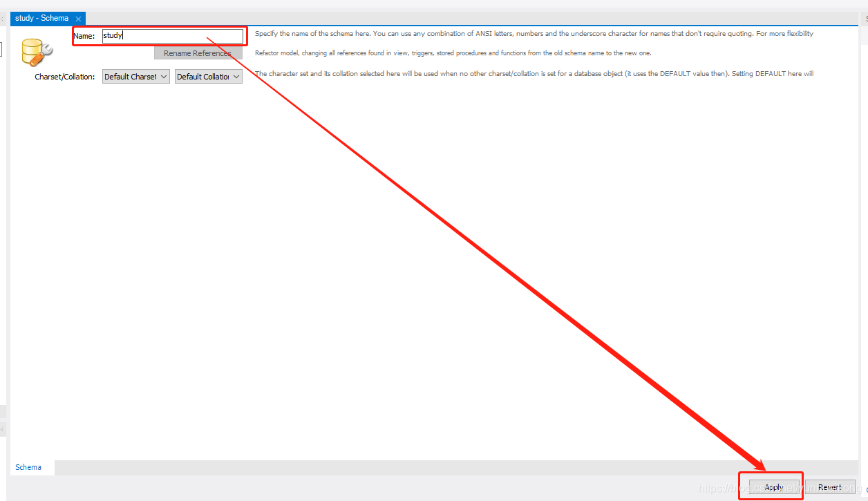
Task: Open the Default Charset dropdown
Action: click(135, 76)
